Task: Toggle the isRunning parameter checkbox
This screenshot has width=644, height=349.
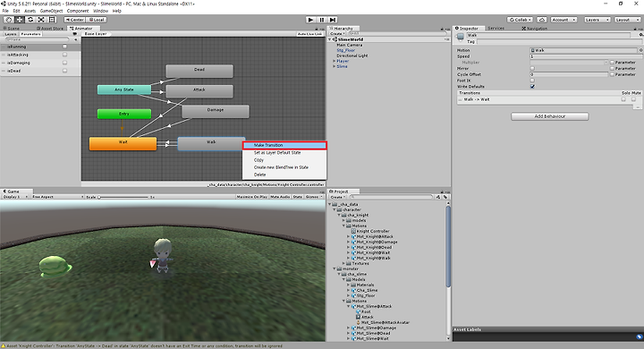Action: tap(65, 47)
